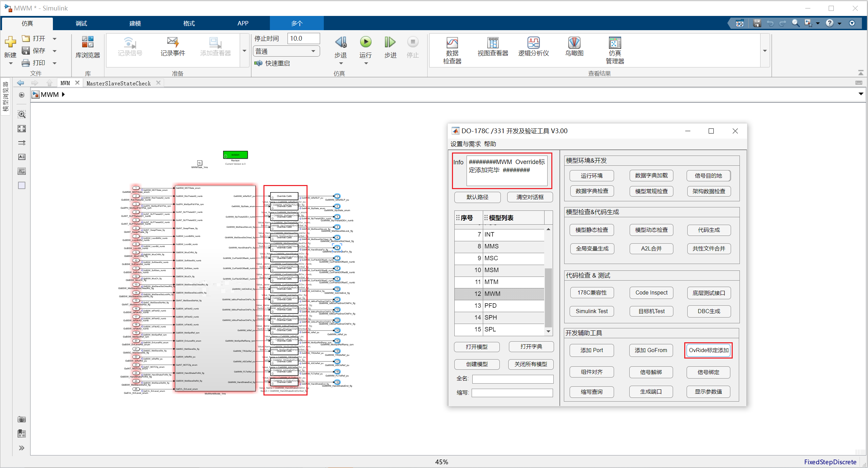Click the Step Forward icon
The width and height of the screenshot is (868, 468).
coord(390,42)
